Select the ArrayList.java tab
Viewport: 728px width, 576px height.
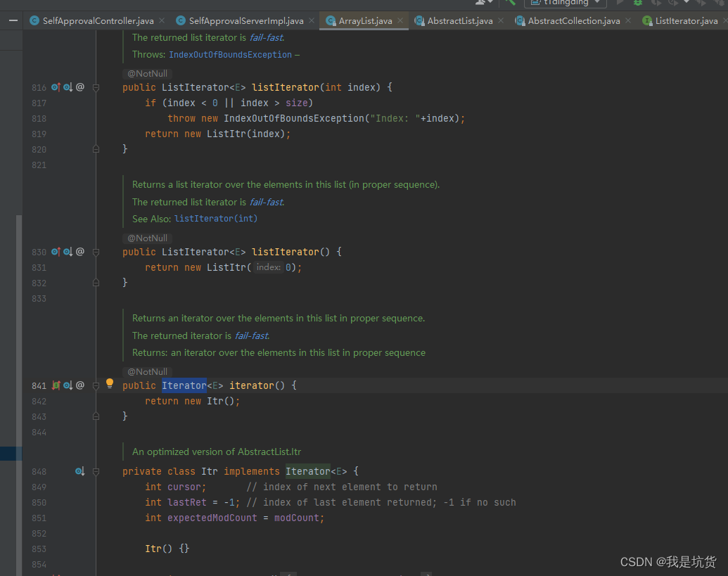pyautogui.click(x=365, y=20)
